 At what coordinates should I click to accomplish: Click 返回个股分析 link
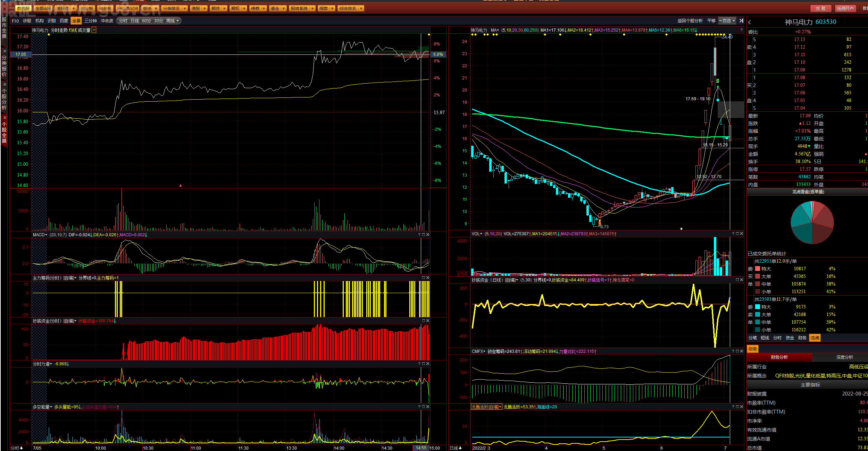tap(690, 21)
